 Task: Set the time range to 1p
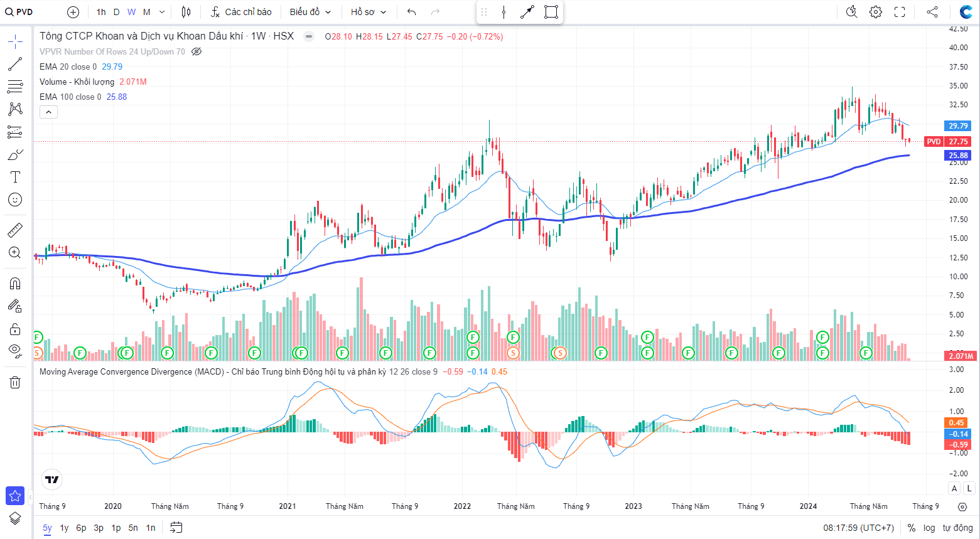tap(116, 528)
